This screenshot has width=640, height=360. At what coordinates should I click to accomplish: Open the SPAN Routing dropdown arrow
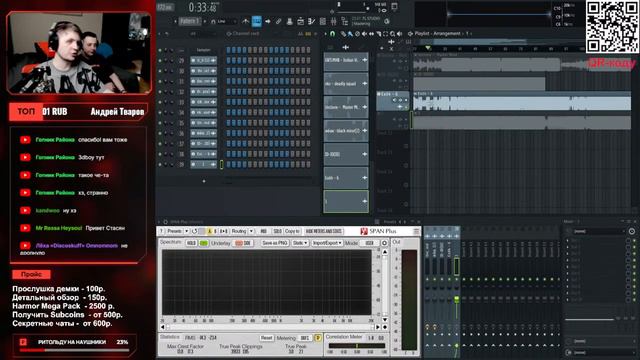click(x=251, y=231)
